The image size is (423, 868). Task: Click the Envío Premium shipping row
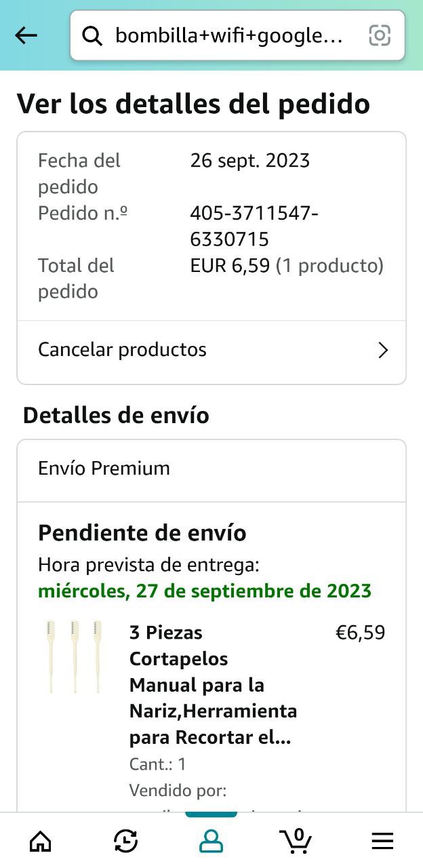point(104,469)
